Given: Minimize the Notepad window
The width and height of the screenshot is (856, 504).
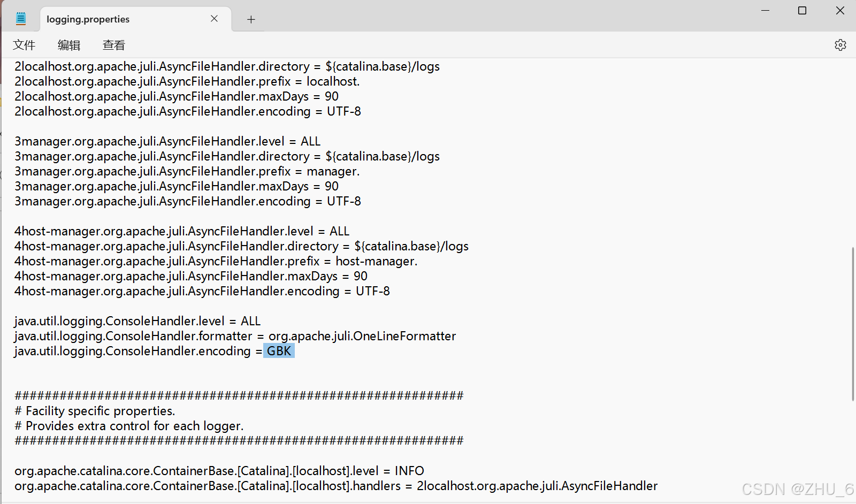Looking at the screenshot, I should coord(765,11).
